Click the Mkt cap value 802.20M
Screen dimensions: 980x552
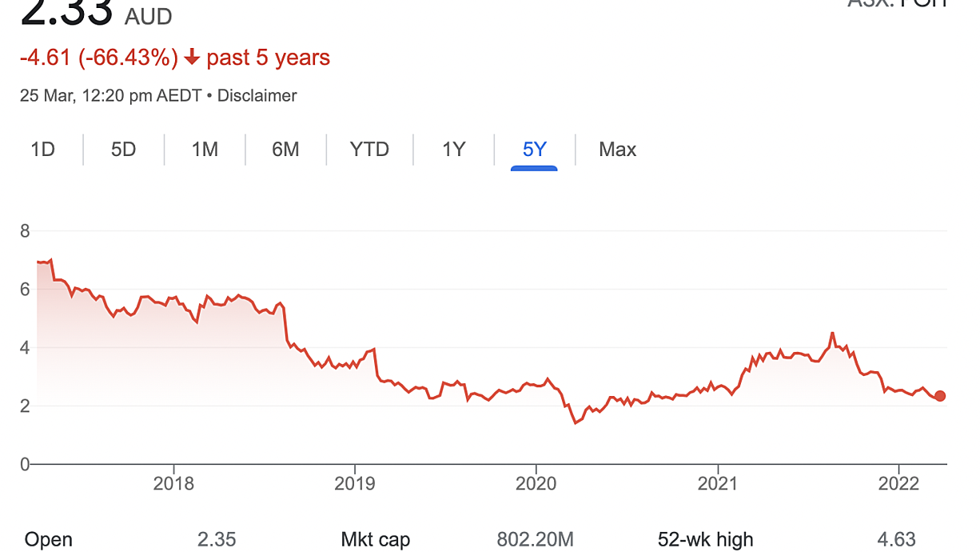pyautogui.click(x=535, y=539)
